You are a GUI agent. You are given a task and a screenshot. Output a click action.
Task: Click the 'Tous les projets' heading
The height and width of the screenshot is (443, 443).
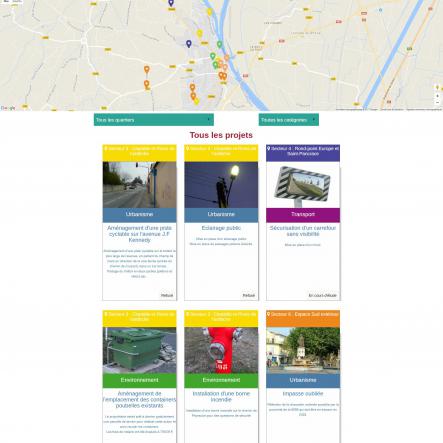pyautogui.click(x=221, y=135)
